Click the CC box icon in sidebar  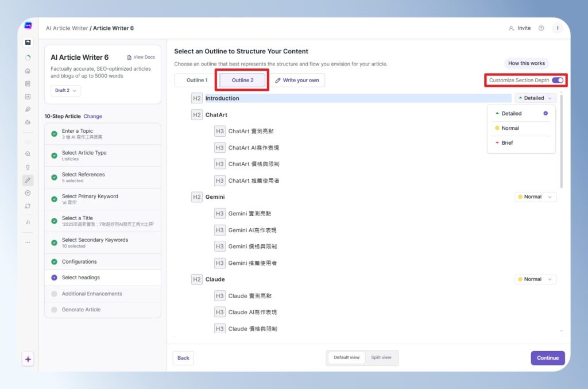click(x=28, y=97)
